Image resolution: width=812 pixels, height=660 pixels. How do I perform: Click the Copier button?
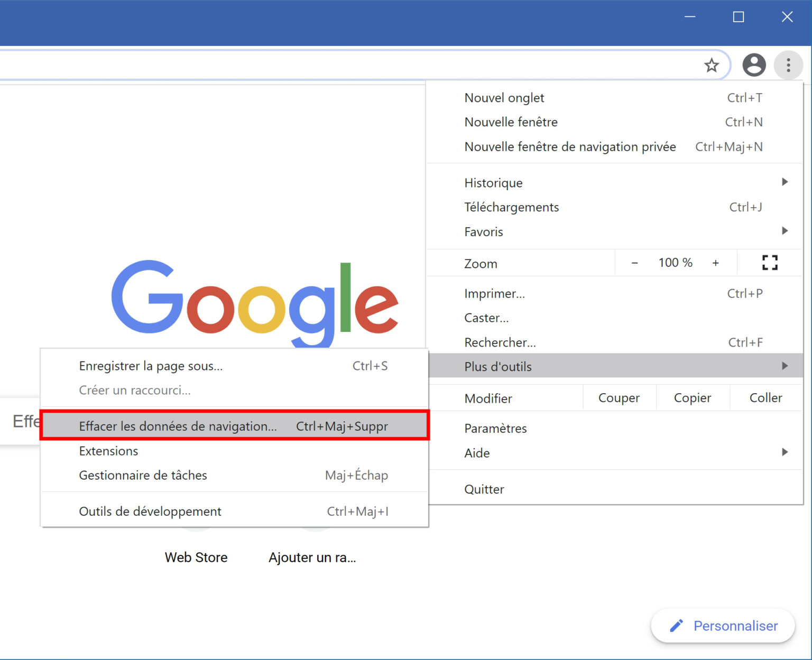point(692,398)
